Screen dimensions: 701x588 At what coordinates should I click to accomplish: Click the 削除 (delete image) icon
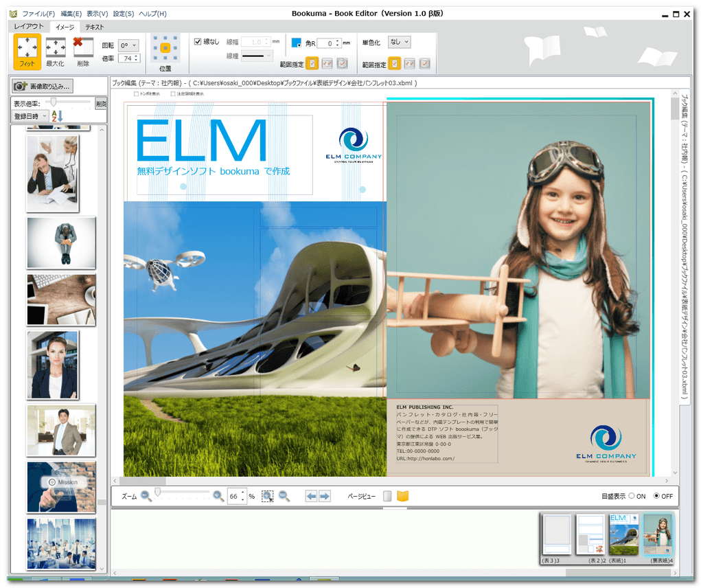pyautogui.click(x=83, y=51)
